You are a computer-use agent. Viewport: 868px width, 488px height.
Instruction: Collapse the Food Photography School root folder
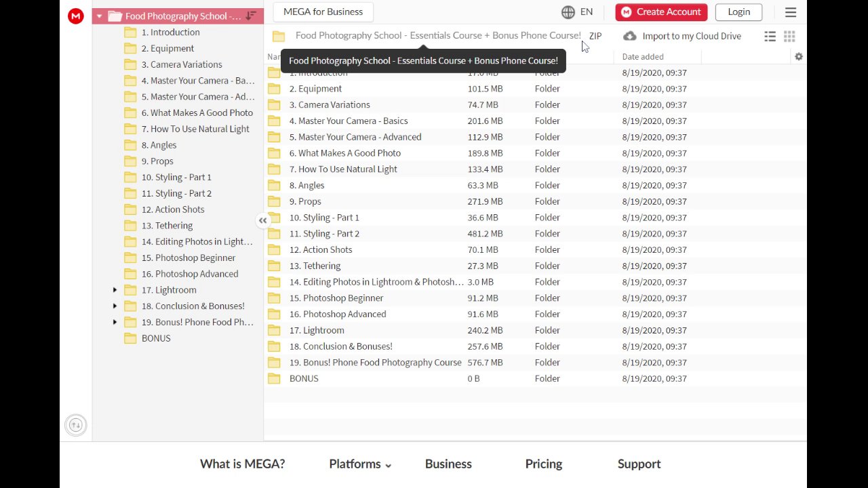(99, 16)
